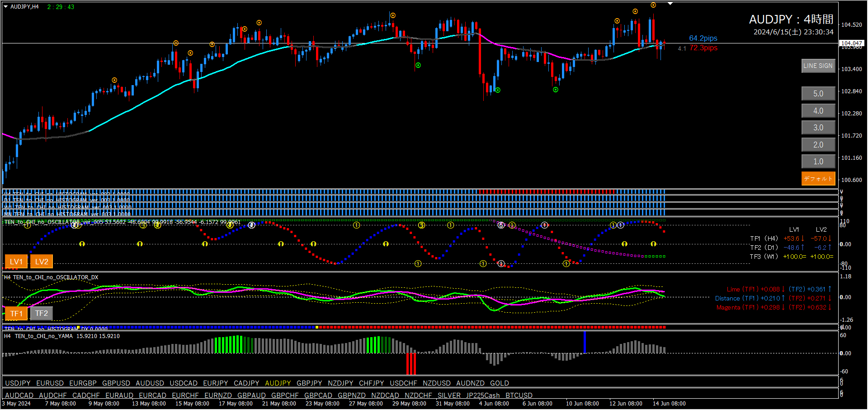Screen dimensions: 868x410
Task: Click the TEN_to_CHI_no_OSCILLATOR_DX panel label
Action: click(x=51, y=277)
